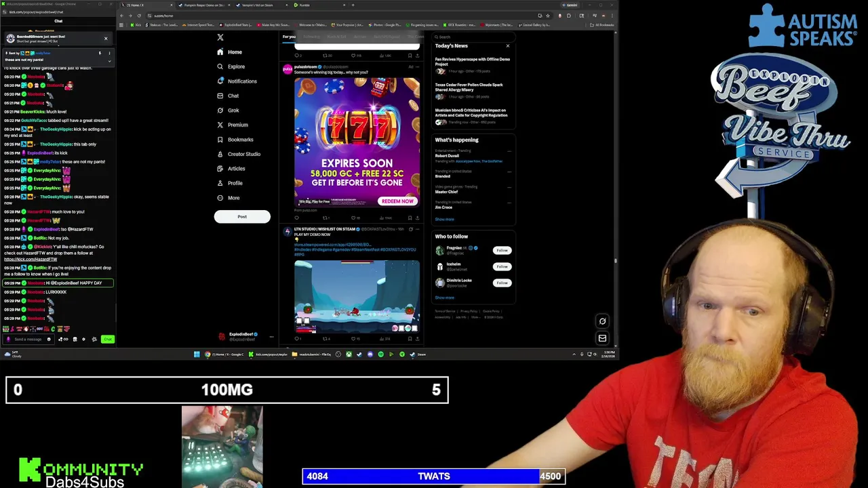
Task: Dismiss the Kick chat live notification
Action: point(106,39)
